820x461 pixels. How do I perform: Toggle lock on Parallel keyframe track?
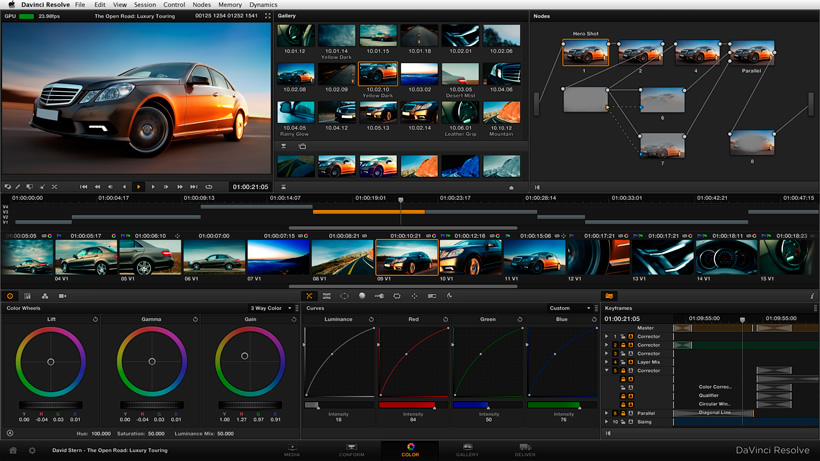click(x=622, y=413)
